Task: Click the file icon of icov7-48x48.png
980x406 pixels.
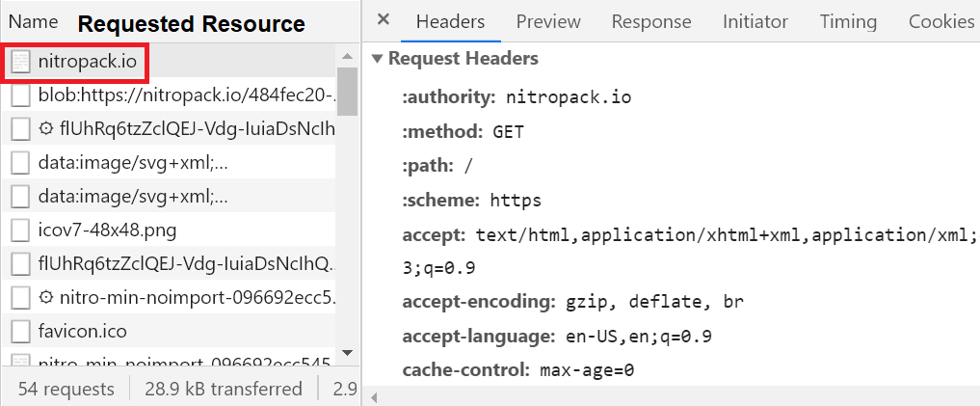Action: pos(20,230)
